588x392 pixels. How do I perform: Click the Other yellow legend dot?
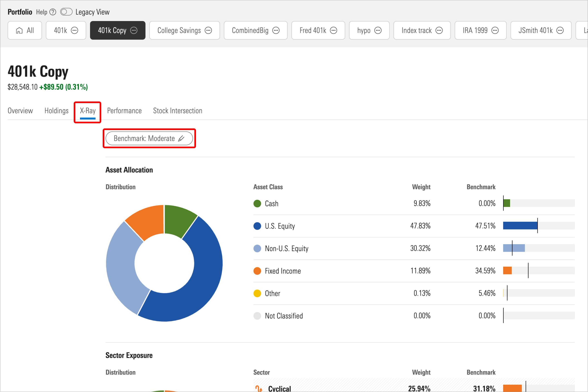(x=257, y=293)
